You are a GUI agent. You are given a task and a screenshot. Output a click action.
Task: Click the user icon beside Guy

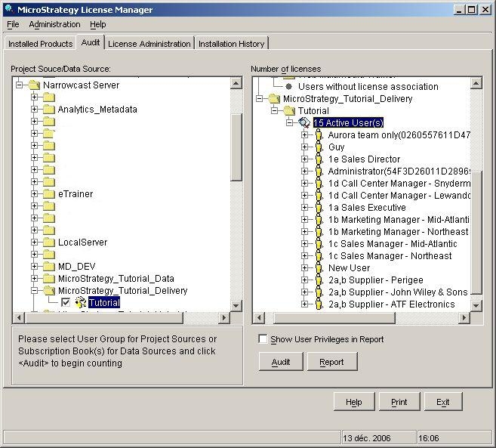pyautogui.click(x=319, y=147)
